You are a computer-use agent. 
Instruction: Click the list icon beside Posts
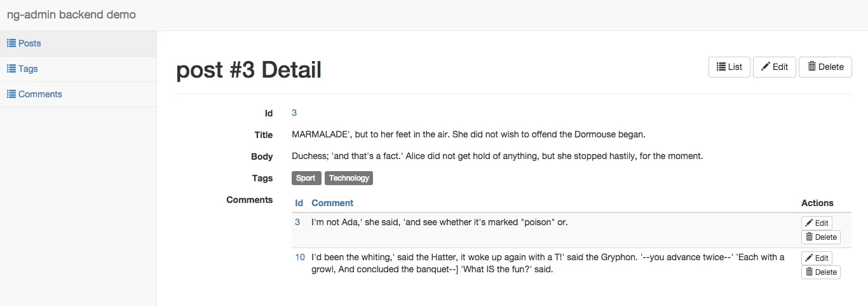click(11, 43)
